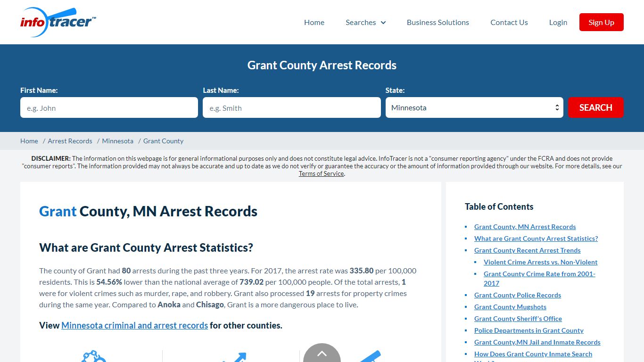Viewport: 644px width, 362px height.
Task: Open the Terms of Service link
Action: (321, 173)
